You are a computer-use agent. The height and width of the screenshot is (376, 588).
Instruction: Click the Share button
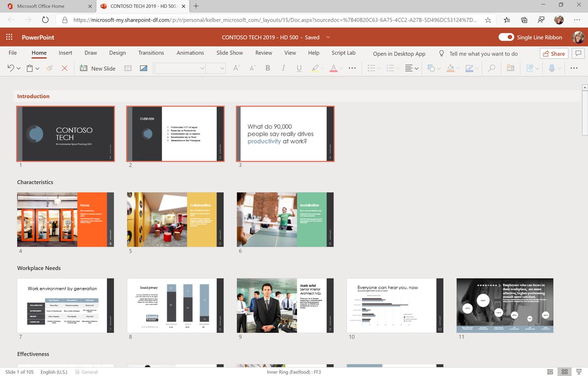tap(554, 53)
